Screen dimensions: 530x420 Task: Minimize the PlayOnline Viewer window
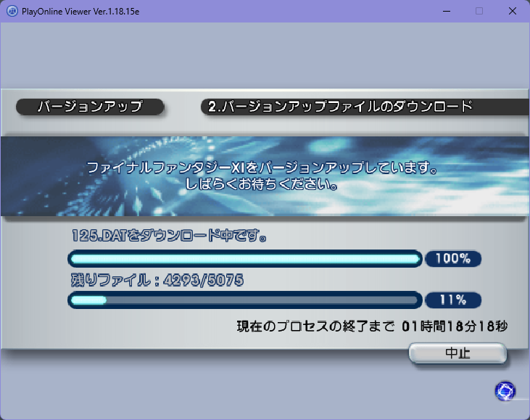point(447,11)
